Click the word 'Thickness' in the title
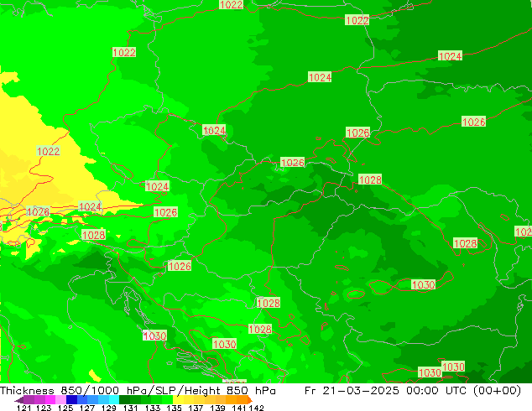Screen dimensions: 532x411 click(x=27, y=391)
